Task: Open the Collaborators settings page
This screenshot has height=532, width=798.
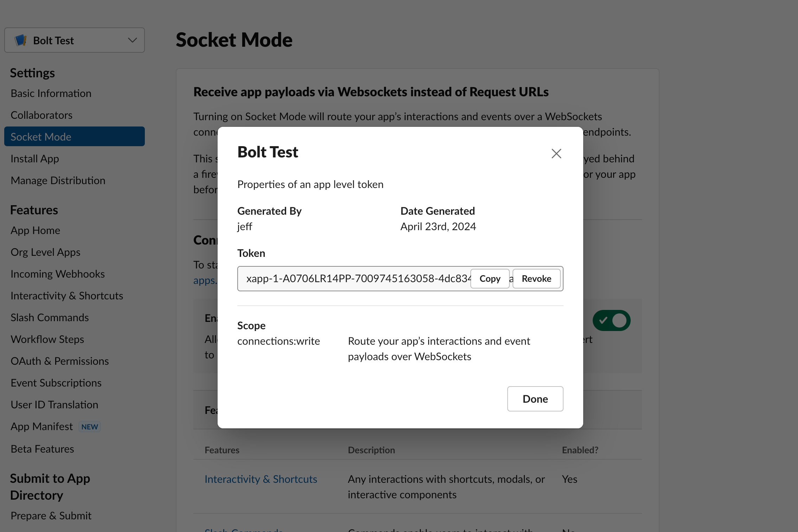Action: pyautogui.click(x=41, y=115)
